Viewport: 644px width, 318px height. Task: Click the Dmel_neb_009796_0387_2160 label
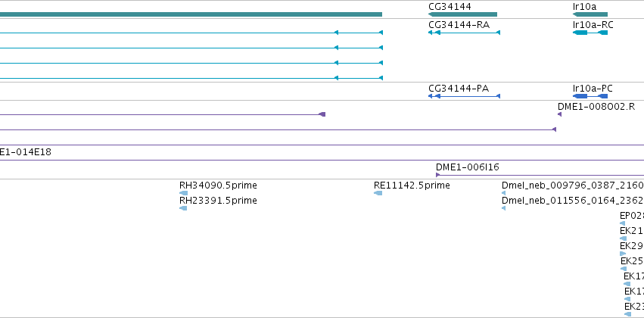click(x=573, y=185)
